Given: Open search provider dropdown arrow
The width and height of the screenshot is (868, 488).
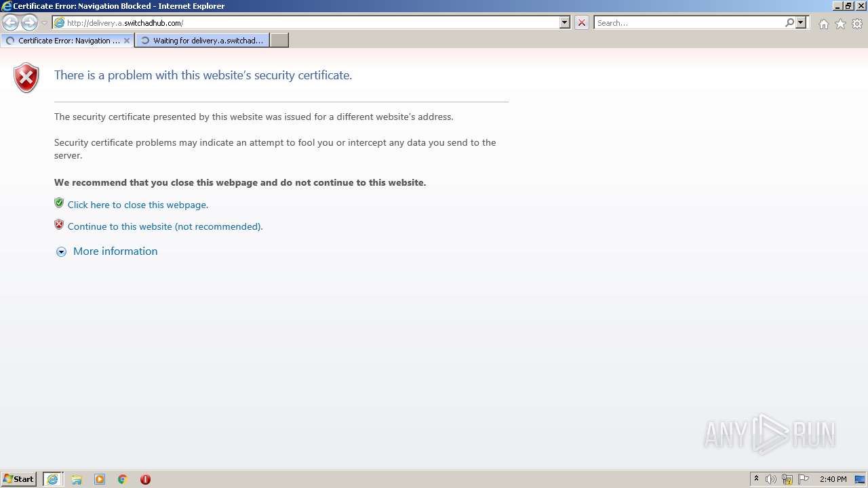Looking at the screenshot, I should coord(801,22).
